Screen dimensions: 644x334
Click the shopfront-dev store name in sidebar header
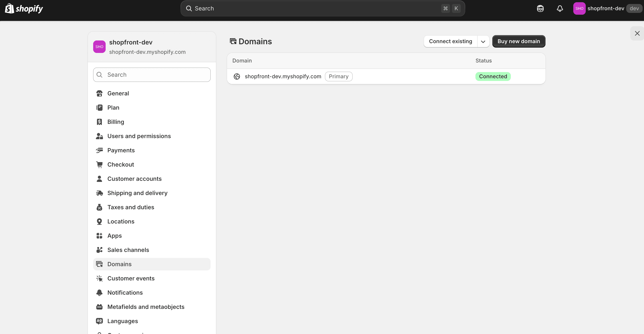(x=131, y=42)
